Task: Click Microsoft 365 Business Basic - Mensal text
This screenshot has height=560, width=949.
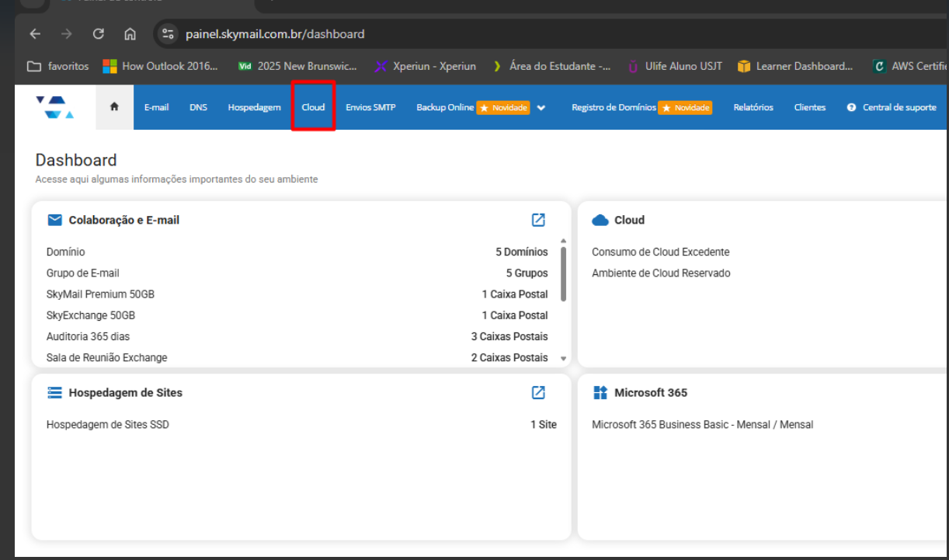Action: (x=703, y=425)
